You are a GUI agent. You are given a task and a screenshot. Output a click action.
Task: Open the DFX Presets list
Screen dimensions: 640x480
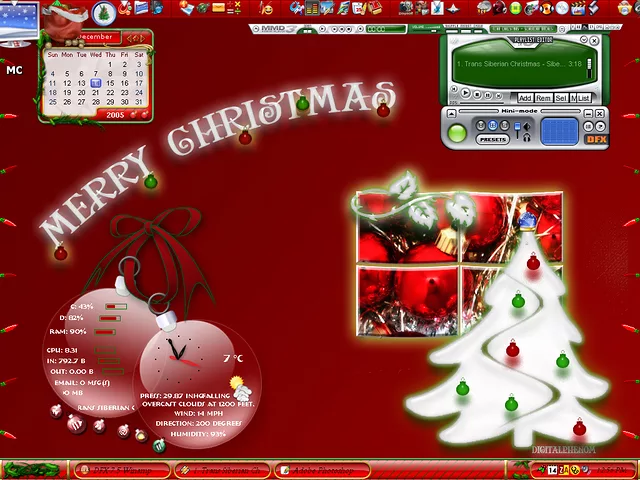(493, 140)
